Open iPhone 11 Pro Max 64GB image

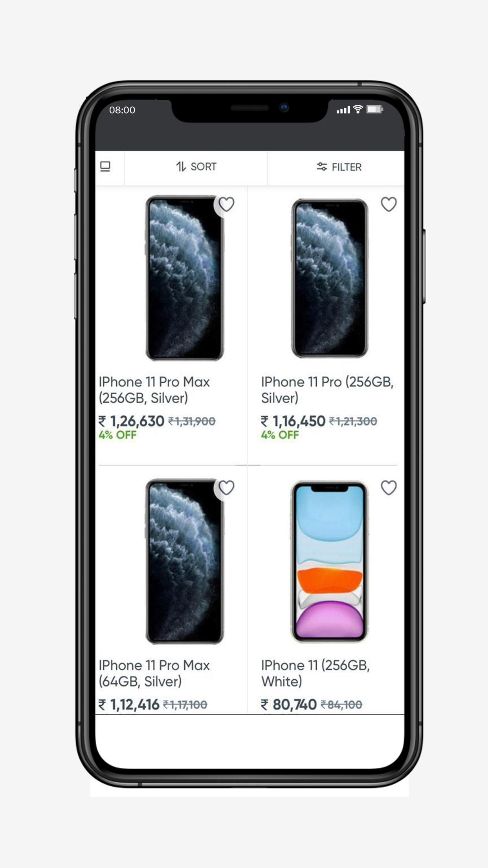(184, 561)
